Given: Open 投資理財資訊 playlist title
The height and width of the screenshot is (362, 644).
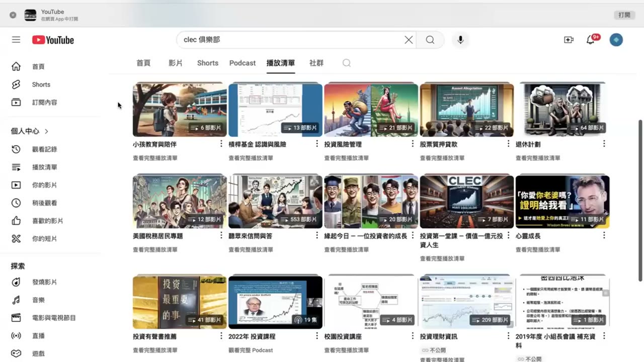Looking at the screenshot, I should pos(439,336).
